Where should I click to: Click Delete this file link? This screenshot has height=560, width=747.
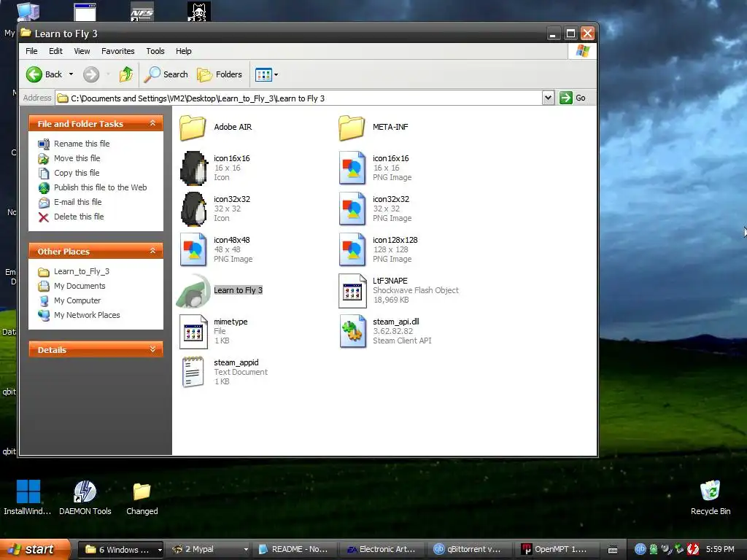click(x=79, y=216)
